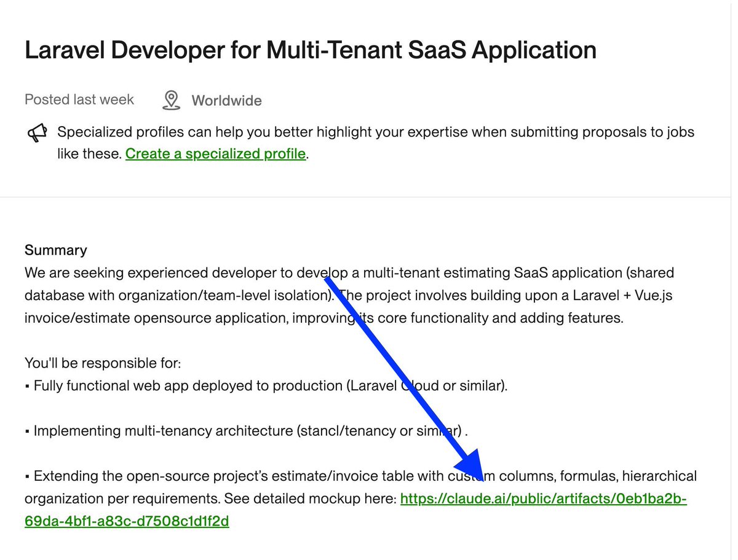Click the Posted last week text
738x560 pixels.
click(x=79, y=100)
